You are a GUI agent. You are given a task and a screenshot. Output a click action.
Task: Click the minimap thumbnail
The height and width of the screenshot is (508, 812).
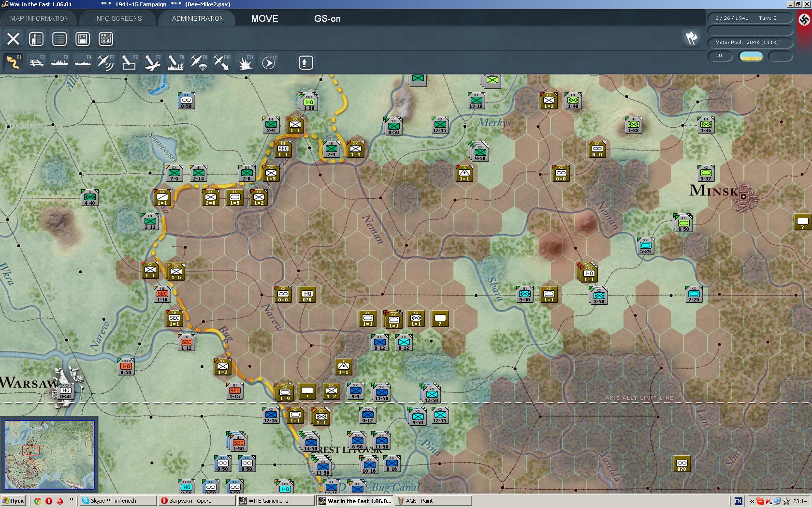[49, 455]
